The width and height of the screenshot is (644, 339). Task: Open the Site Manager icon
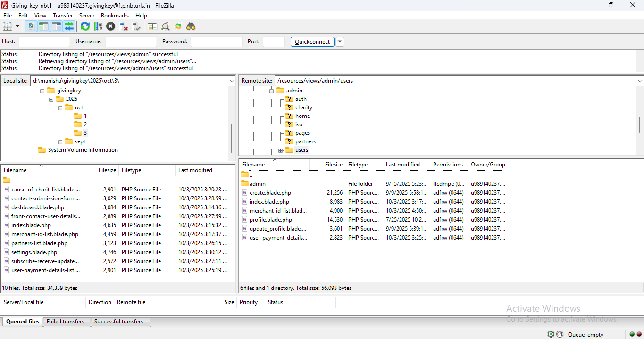7,26
